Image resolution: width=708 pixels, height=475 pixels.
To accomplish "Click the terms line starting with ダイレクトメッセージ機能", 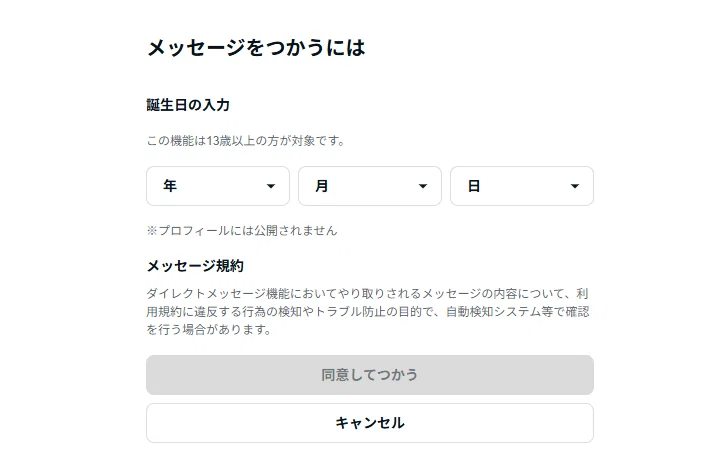I will pos(368,294).
